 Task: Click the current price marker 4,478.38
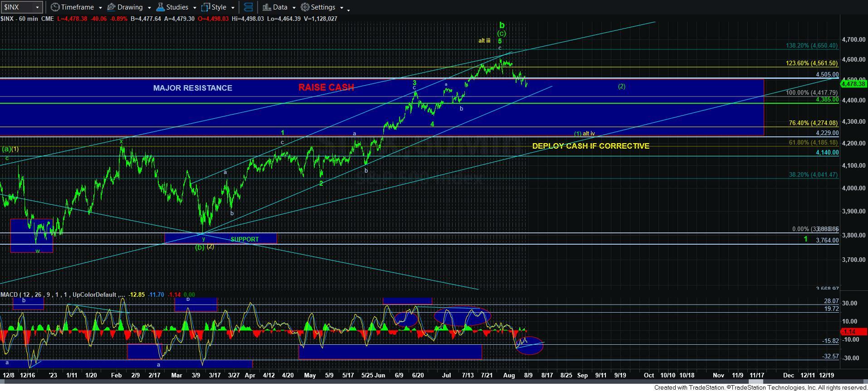853,83
